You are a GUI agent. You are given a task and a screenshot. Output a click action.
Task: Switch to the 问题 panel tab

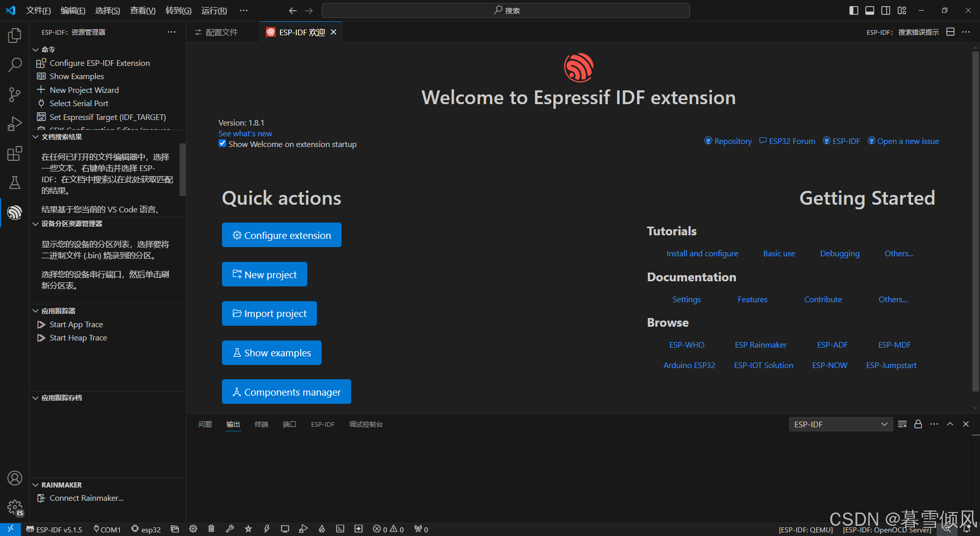point(205,424)
